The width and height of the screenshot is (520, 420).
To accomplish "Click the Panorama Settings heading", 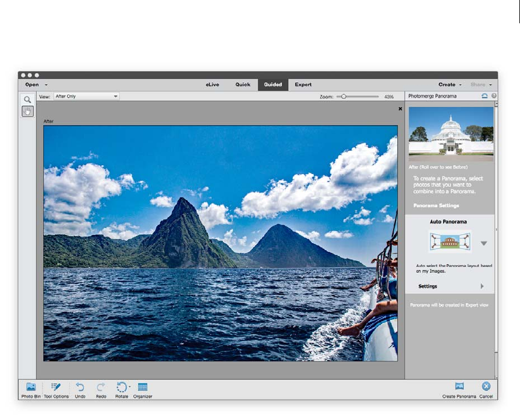I will (x=436, y=206).
